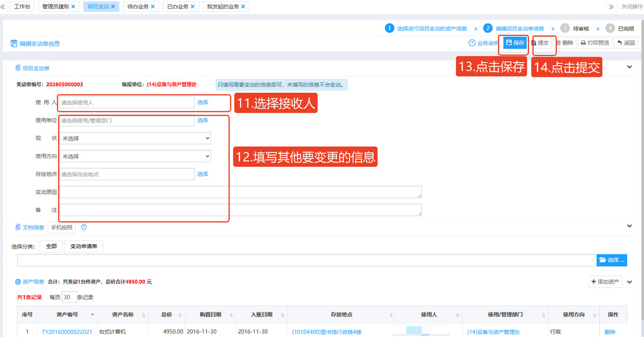Close the 管理员建账 tab
The width and height of the screenshot is (644, 337).
tap(73, 6)
